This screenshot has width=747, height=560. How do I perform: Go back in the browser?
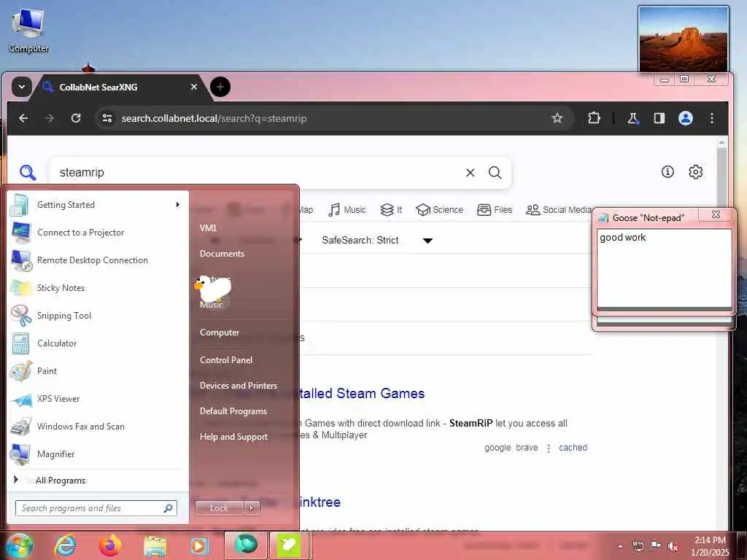point(23,118)
